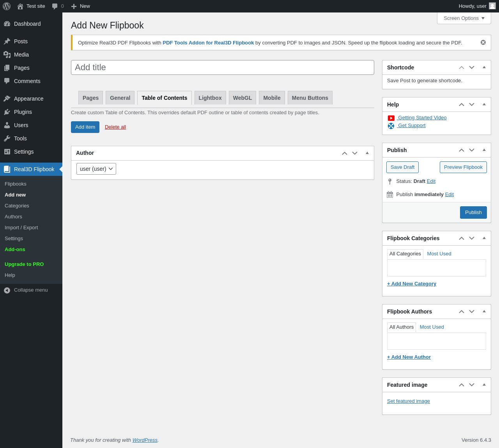Open Test site home icon link
The width and height of the screenshot is (499, 448).
click(31, 6)
